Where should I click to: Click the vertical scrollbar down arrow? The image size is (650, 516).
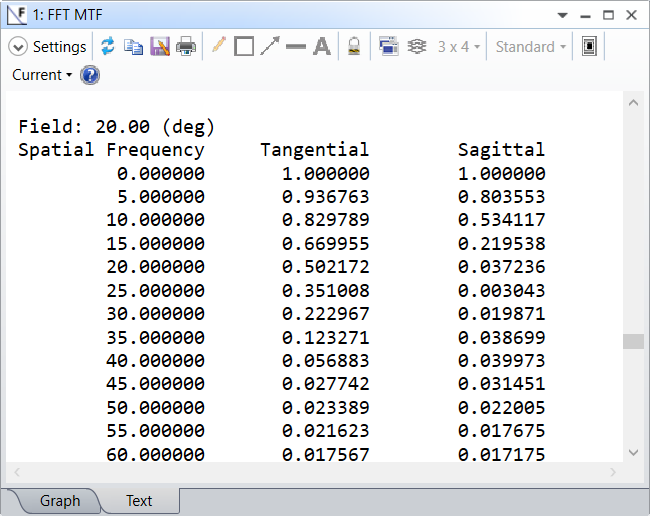tap(633, 452)
